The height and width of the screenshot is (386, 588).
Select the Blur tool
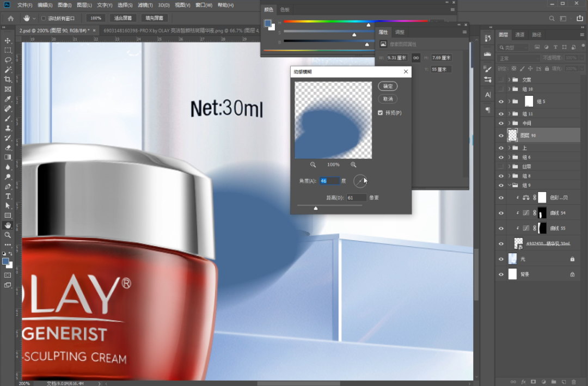[8, 167]
